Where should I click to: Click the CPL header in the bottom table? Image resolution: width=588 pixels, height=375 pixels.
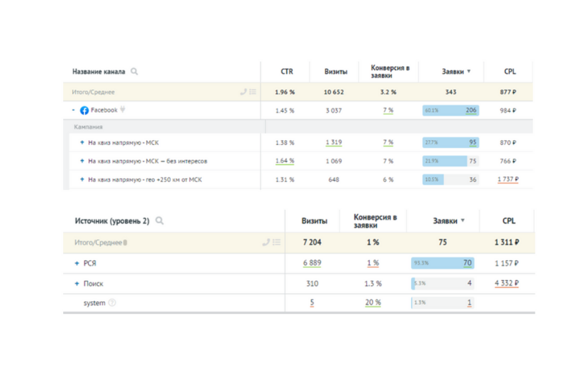tap(509, 221)
